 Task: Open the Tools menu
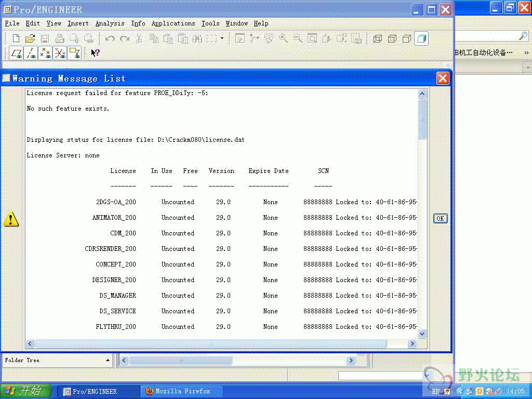(x=210, y=23)
